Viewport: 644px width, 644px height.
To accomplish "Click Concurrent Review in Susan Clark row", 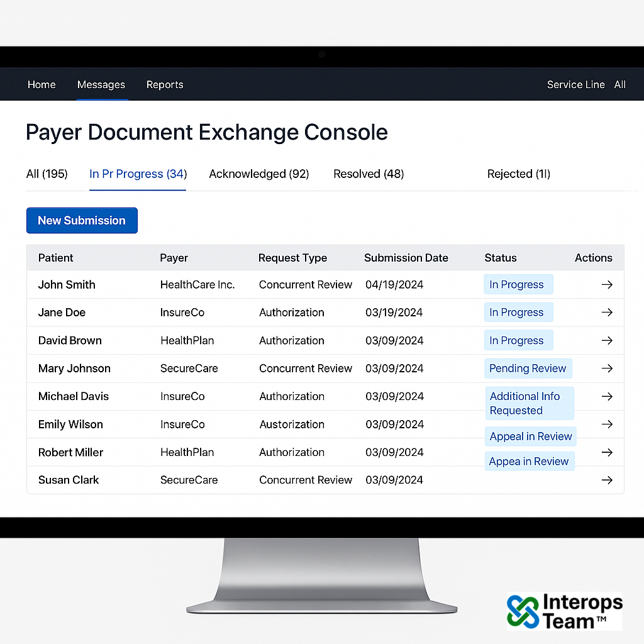I will click(x=306, y=480).
